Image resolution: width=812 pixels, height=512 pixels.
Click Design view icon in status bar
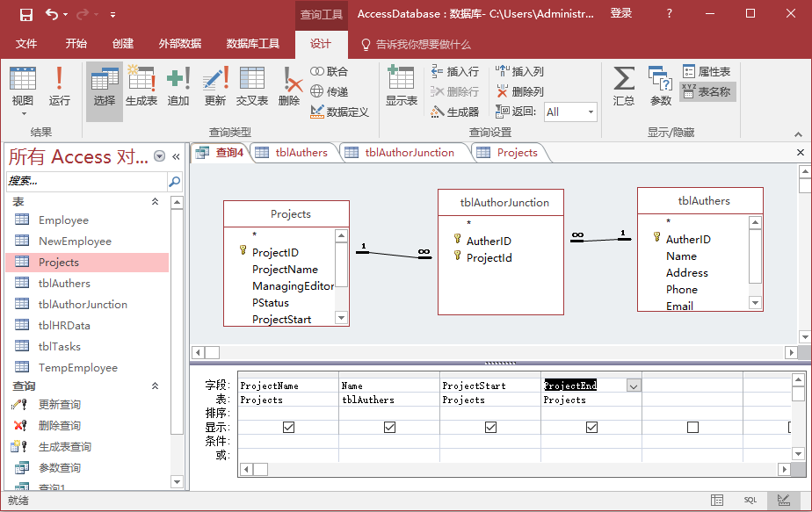784,500
